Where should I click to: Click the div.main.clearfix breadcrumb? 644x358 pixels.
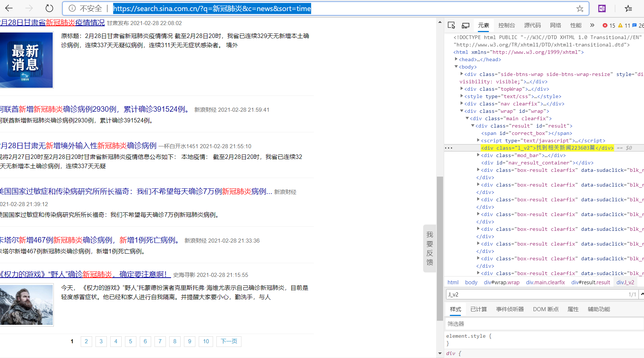[x=546, y=282]
